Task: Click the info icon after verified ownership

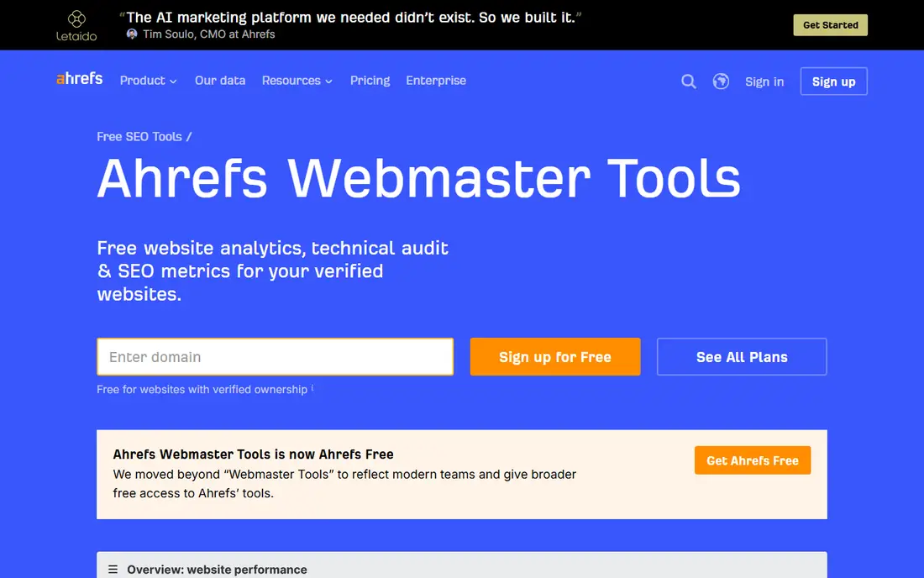Action: point(312,387)
